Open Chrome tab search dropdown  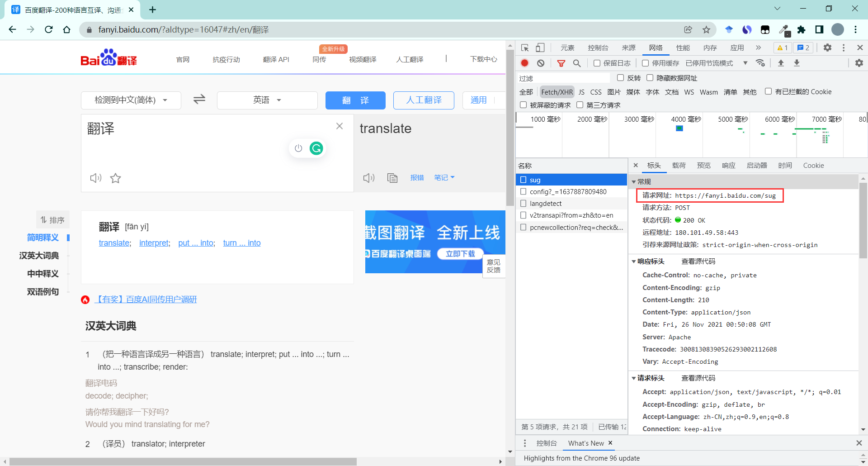point(778,9)
